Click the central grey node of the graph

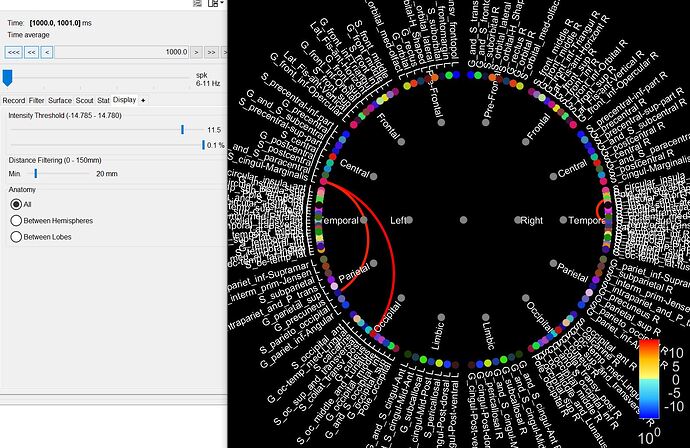463,220
